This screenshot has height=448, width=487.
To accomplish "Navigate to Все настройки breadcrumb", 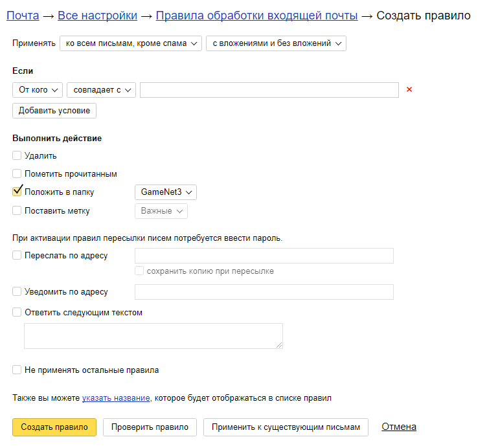I will point(97,15).
